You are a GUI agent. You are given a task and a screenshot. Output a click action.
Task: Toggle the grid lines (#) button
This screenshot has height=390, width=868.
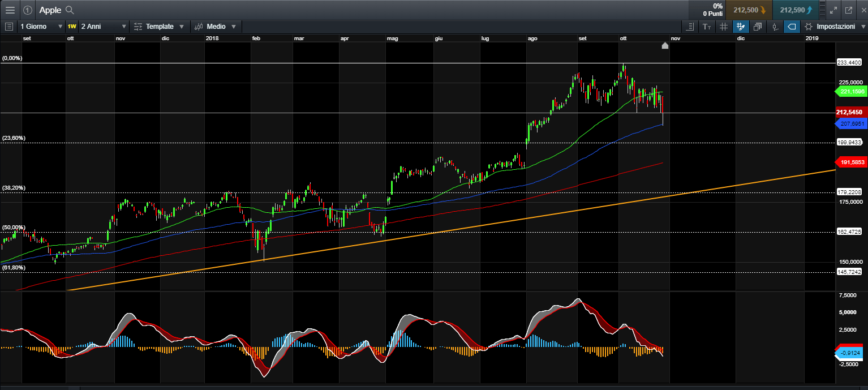[724, 27]
